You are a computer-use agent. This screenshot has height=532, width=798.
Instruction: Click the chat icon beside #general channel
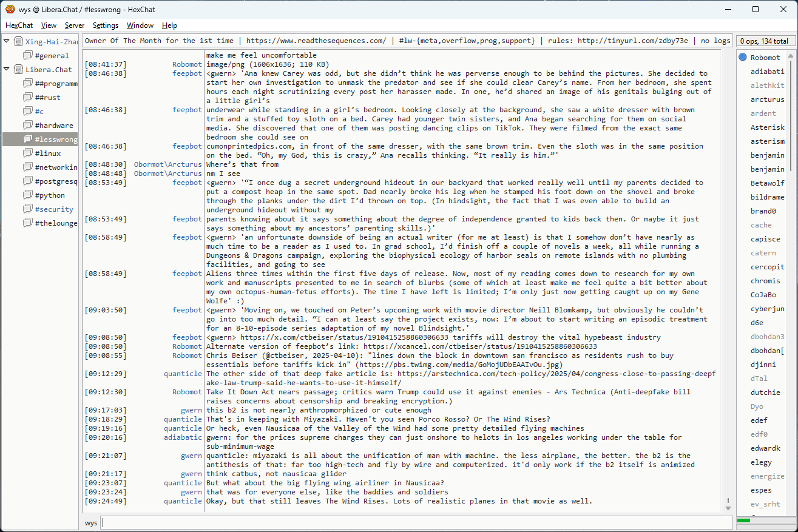click(28, 56)
